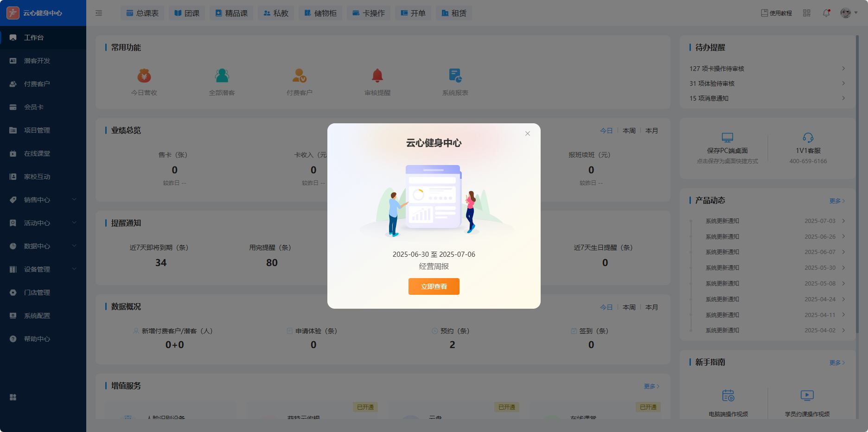Screen dimensions: 868x432
Task: Open 系统报表 report icon
Action: click(455, 76)
